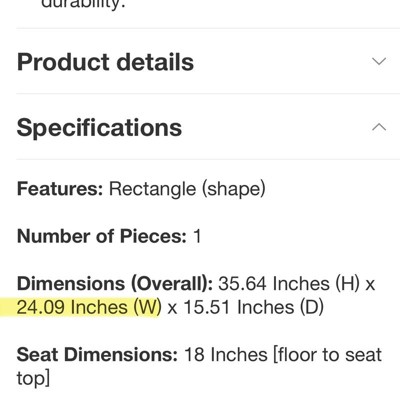Click the highlighted 24.09 Inches (W) text

click(89, 307)
